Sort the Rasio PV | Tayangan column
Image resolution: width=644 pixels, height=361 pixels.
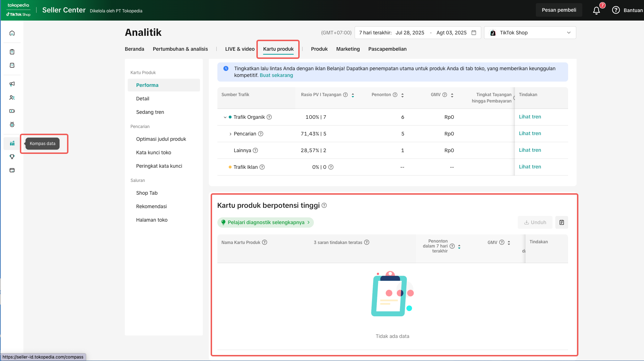pos(353,95)
